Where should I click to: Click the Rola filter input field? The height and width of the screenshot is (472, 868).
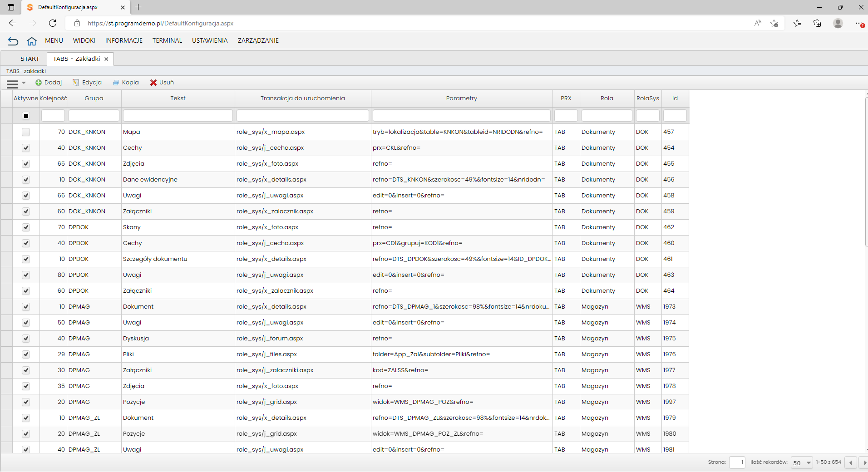pos(607,116)
